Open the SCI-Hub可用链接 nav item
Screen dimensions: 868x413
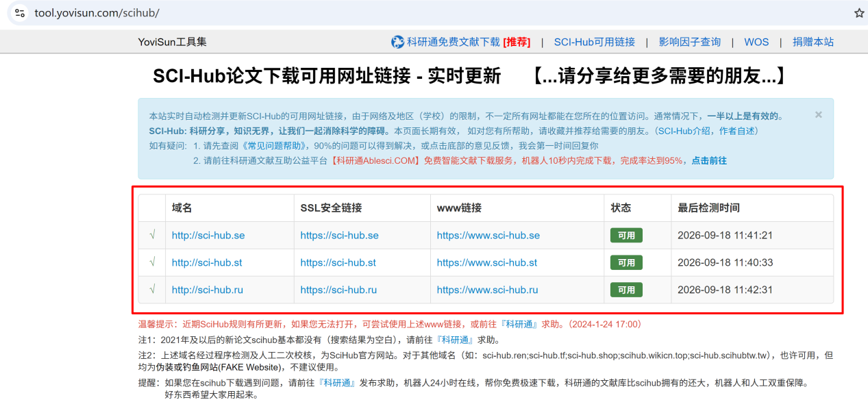594,42
